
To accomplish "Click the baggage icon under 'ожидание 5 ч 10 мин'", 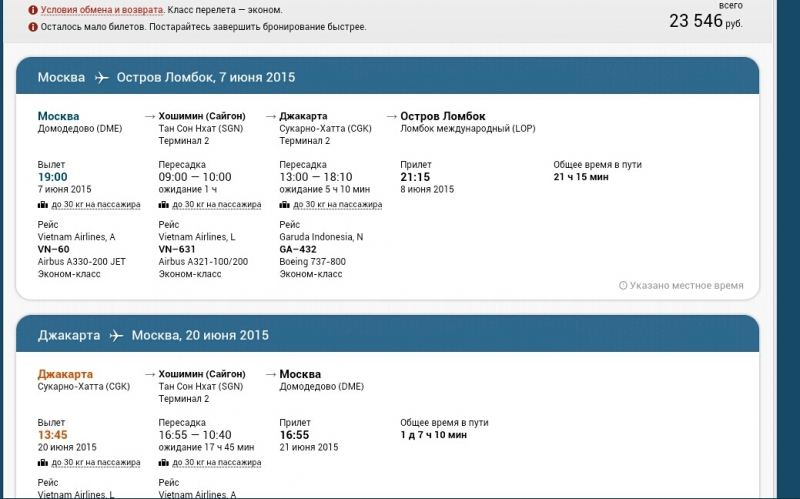I will pos(285,205).
